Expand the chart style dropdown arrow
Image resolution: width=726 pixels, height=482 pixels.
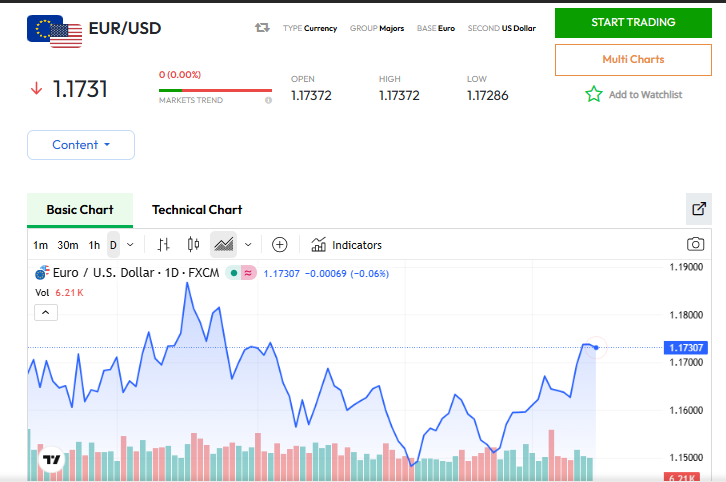[x=248, y=245]
